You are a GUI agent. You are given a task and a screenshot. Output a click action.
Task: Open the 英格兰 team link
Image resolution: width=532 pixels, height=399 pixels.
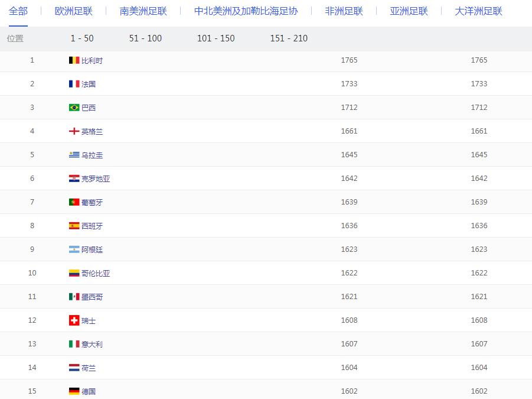(92, 131)
